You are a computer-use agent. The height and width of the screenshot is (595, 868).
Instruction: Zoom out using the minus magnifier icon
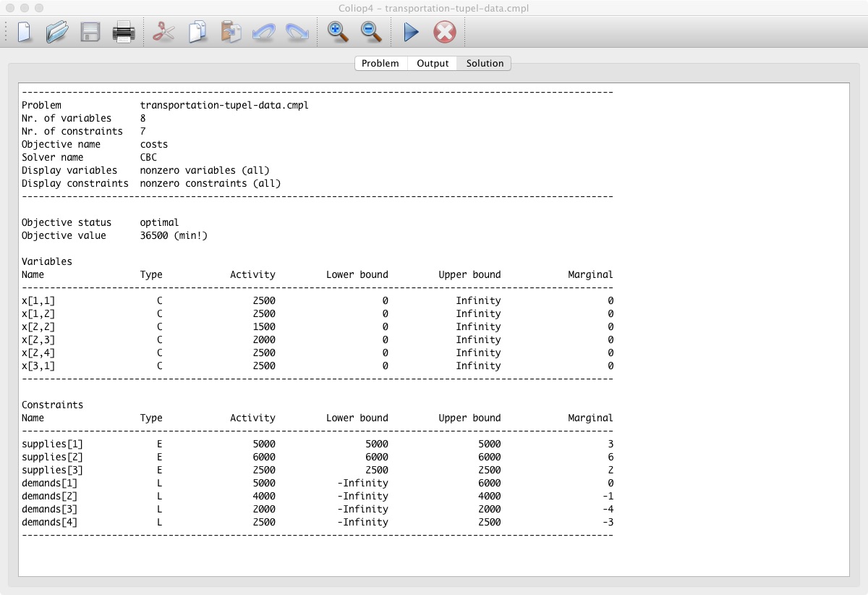(x=371, y=33)
